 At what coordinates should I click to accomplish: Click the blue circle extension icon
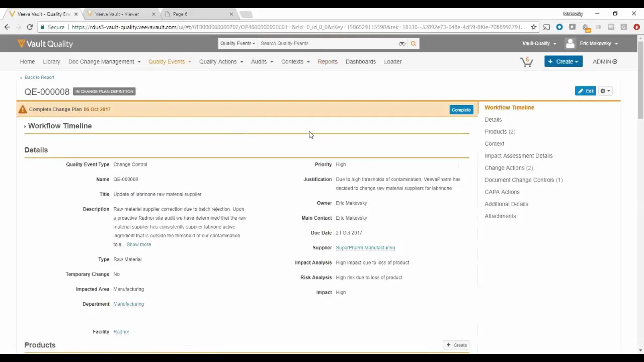559,27
